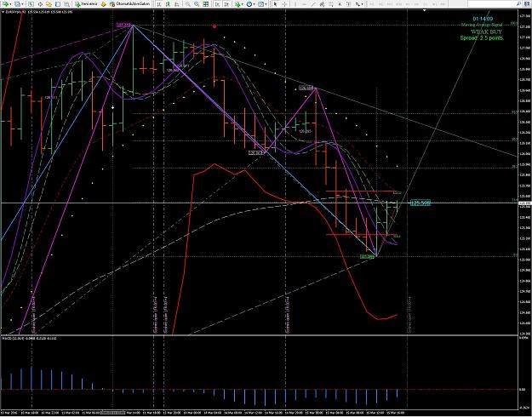The height and width of the screenshot is (417, 532).
Task: Open the Indicators list icon
Action: (238, 4)
